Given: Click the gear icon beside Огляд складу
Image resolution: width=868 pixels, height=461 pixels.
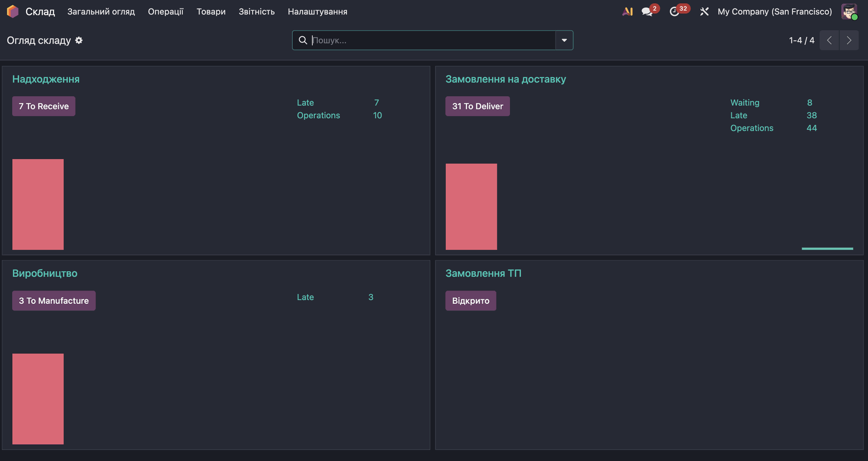Looking at the screenshot, I should [79, 40].
